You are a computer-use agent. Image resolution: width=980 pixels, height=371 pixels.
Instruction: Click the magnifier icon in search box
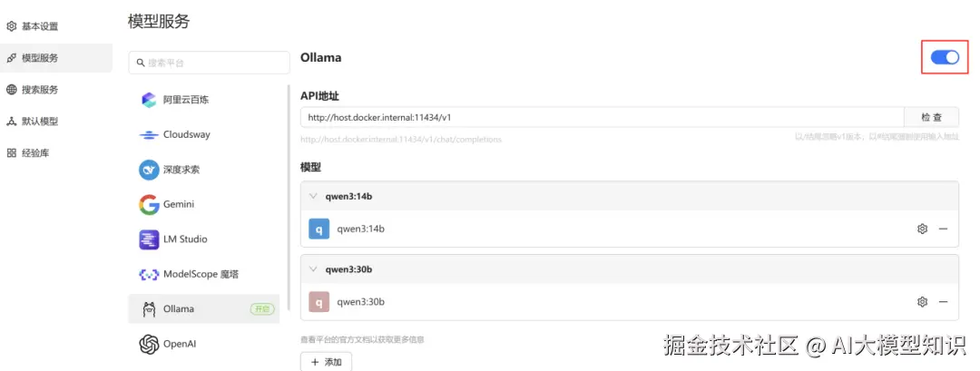pyautogui.click(x=141, y=63)
